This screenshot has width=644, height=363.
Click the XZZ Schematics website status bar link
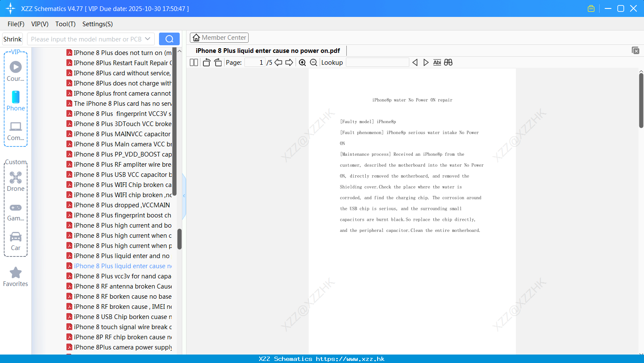(x=322, y=359)
